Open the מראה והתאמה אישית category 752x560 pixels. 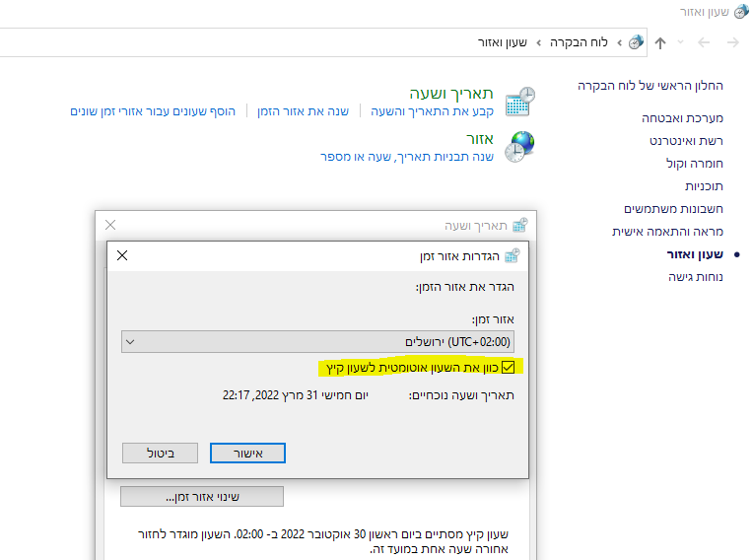click(x=667, y=232)
